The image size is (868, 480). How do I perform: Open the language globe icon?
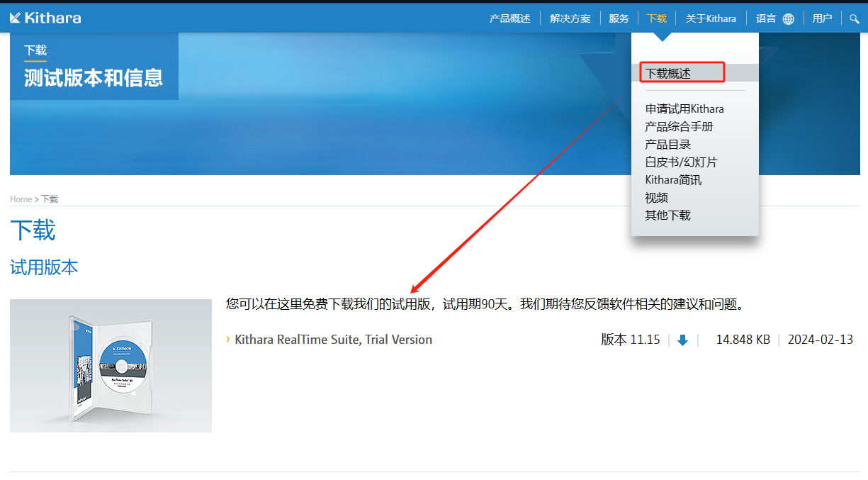click(789, 19)
